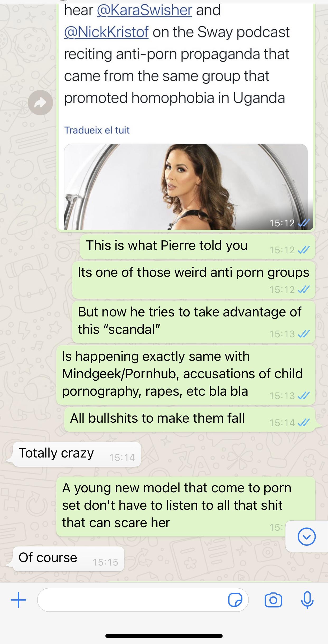The width and height of the screenshot is (328, 644).
Task: Launch the camera icon
Action: (x=273, y=600)
